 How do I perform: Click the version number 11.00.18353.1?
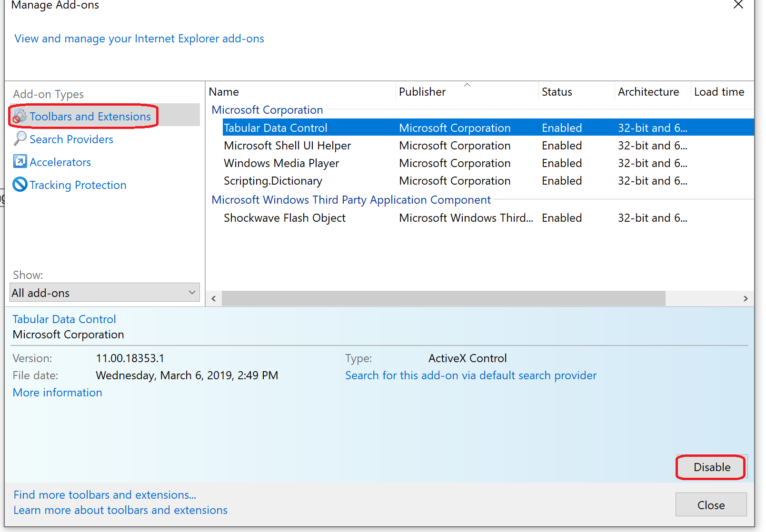pos(130,358)
